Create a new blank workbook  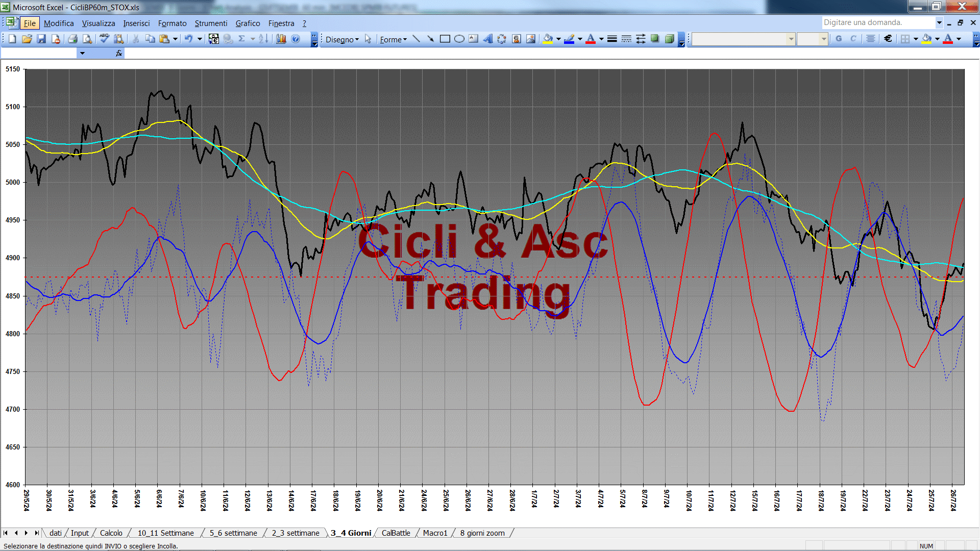click(12, 39)
